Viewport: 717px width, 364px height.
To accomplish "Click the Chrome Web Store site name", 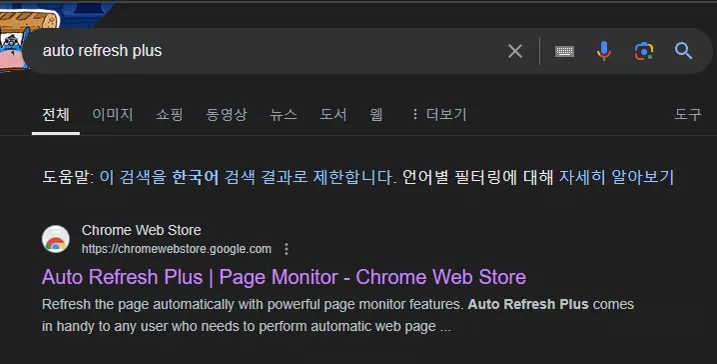I will pos(141,230).
